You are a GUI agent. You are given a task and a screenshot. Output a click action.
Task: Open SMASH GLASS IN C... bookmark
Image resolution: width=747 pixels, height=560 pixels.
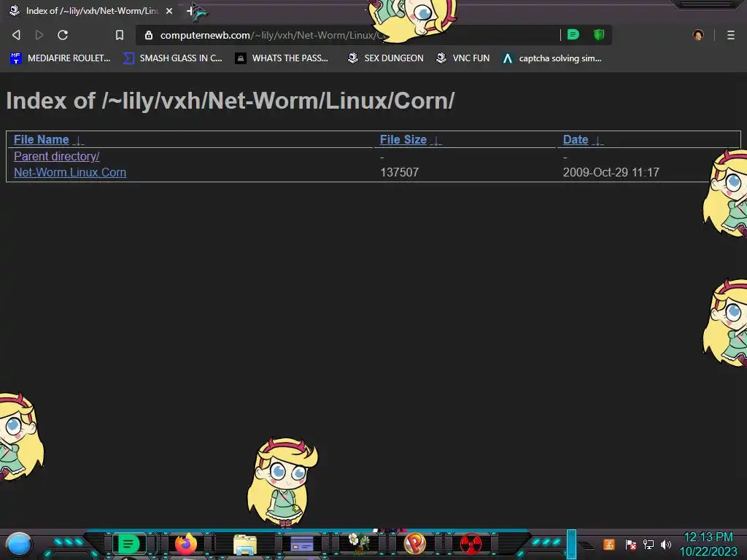pos(172,58)
